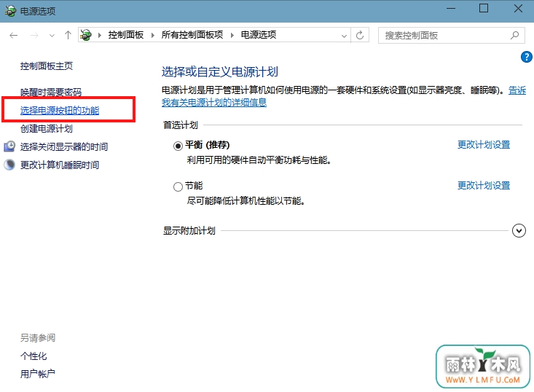Screen dimensions: 534x392
Task: Click the moon icon beside 更改计算机睡眠时间
Action: 9,165
